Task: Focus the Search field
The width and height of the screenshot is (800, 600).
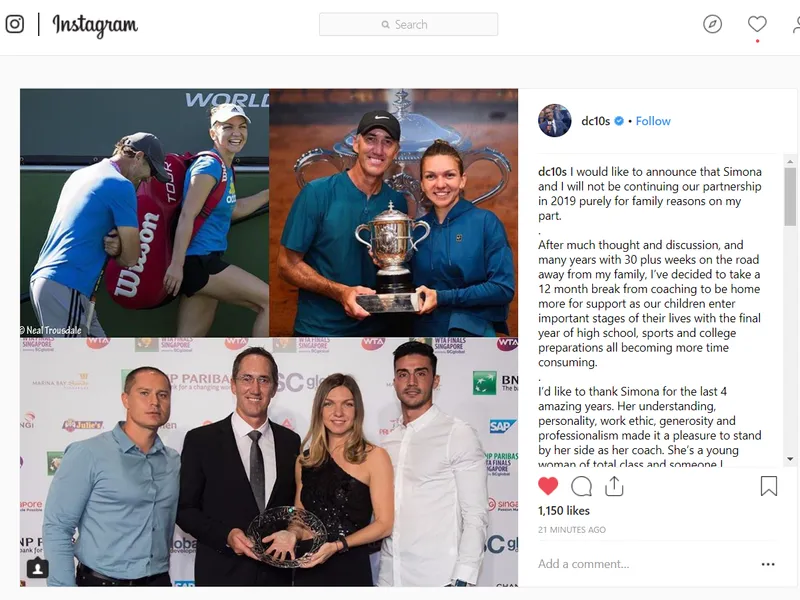Action: [408, 24]
